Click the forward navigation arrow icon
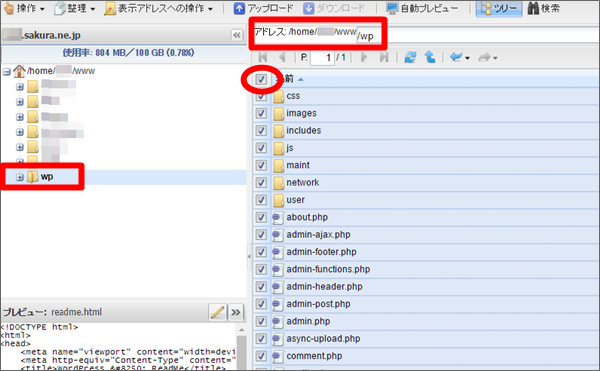Image resolution: width=600 pixels, height=371 pixels. (x=484, y=57)
